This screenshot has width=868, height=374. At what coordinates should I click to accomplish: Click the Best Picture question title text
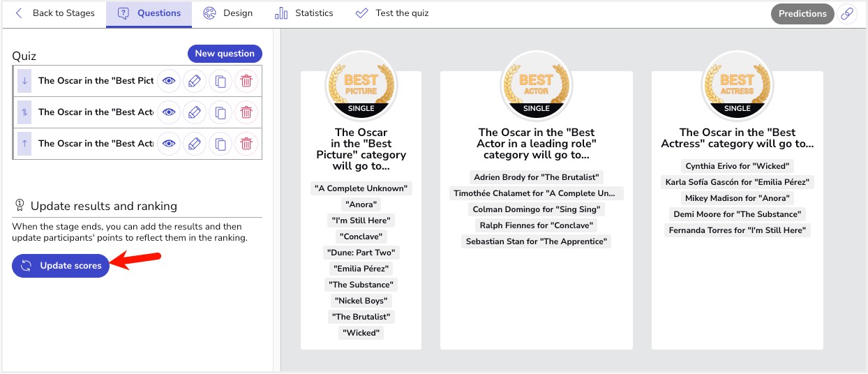[x=361, y=149]
